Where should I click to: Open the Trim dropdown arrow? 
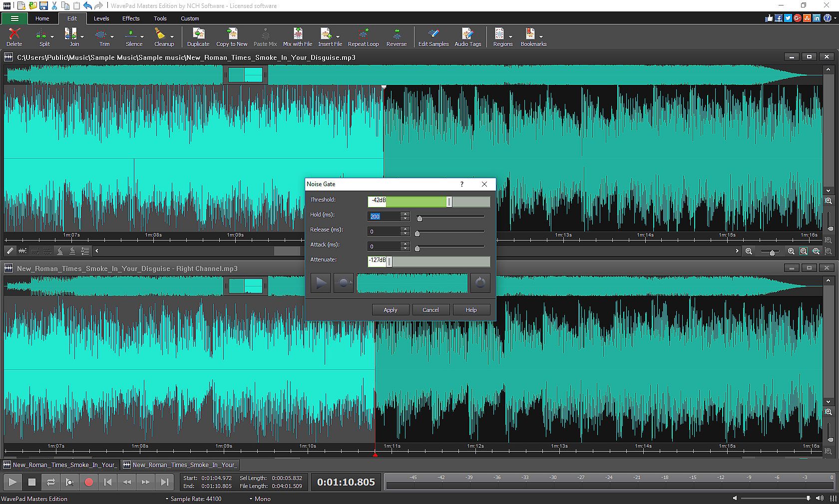[112, 36]
